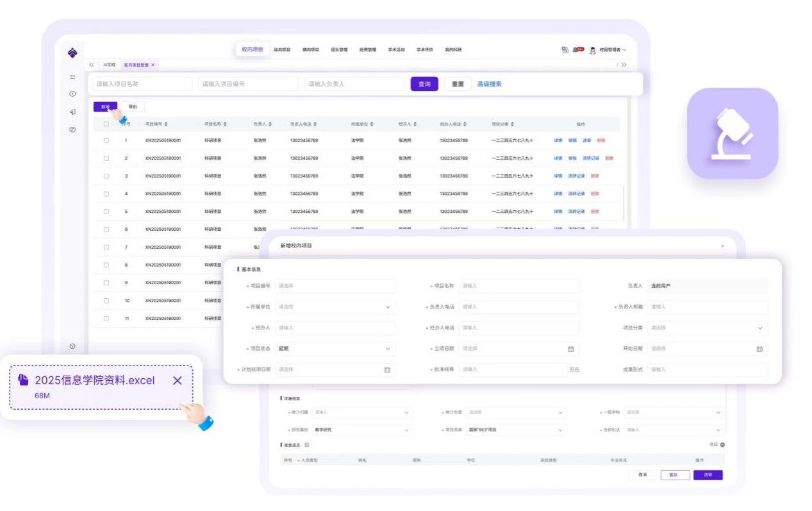
Task: Click the 高级搜索 link
Action: 489,84
